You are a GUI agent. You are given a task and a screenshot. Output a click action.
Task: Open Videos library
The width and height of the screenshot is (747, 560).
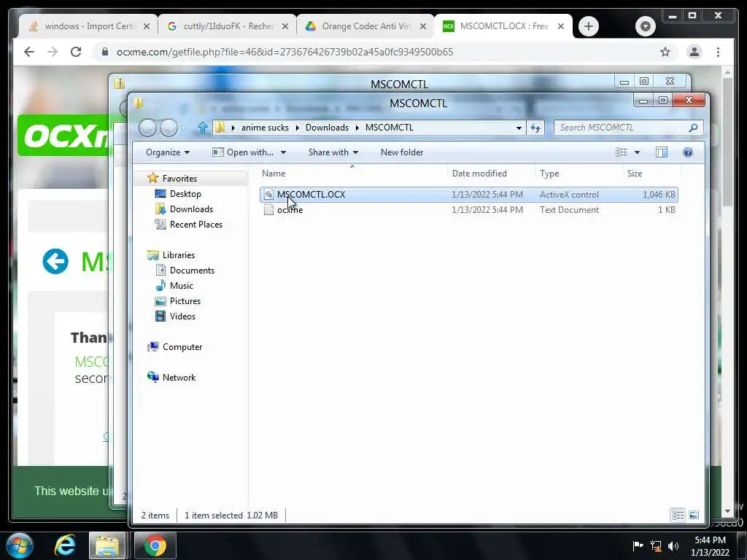point(182,316)
